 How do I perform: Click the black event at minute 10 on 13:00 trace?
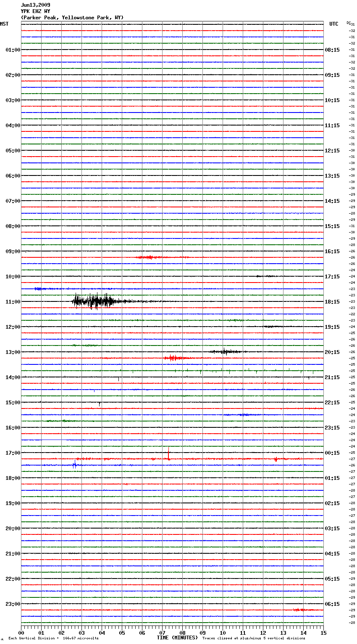click(x=226, y=351)
